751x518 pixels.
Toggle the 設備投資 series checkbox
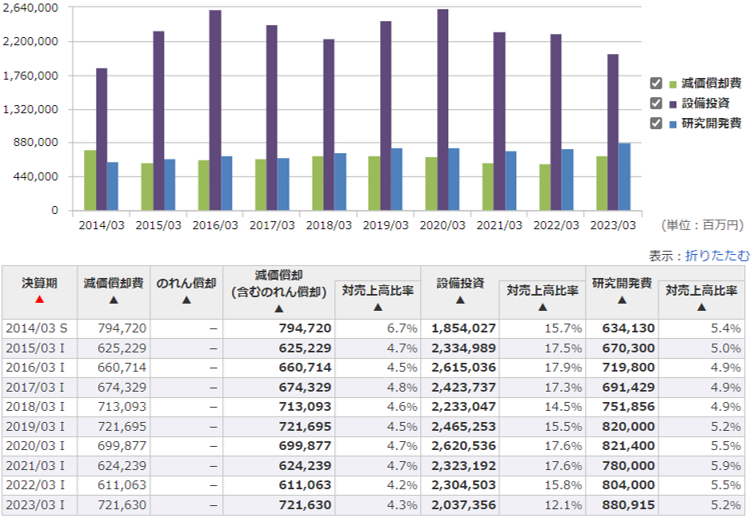click(657, 103)
